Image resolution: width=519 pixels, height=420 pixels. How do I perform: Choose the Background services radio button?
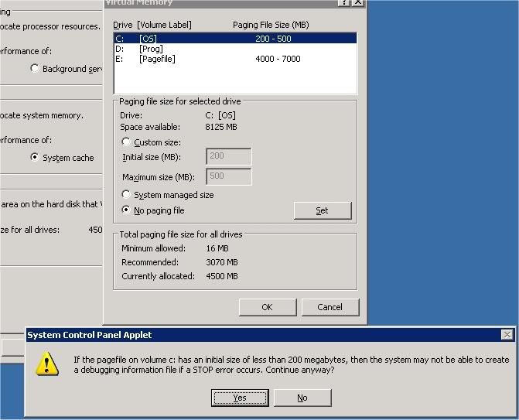point(35,69)
